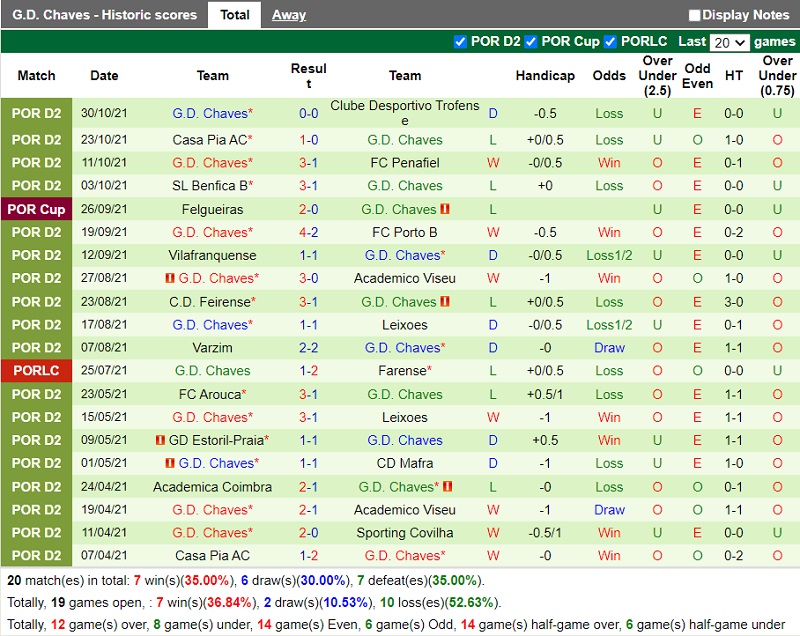Uncheck the POR Cup filter checkbox
The height and width of the screenshot is (636, 800).
click(531, 42)
